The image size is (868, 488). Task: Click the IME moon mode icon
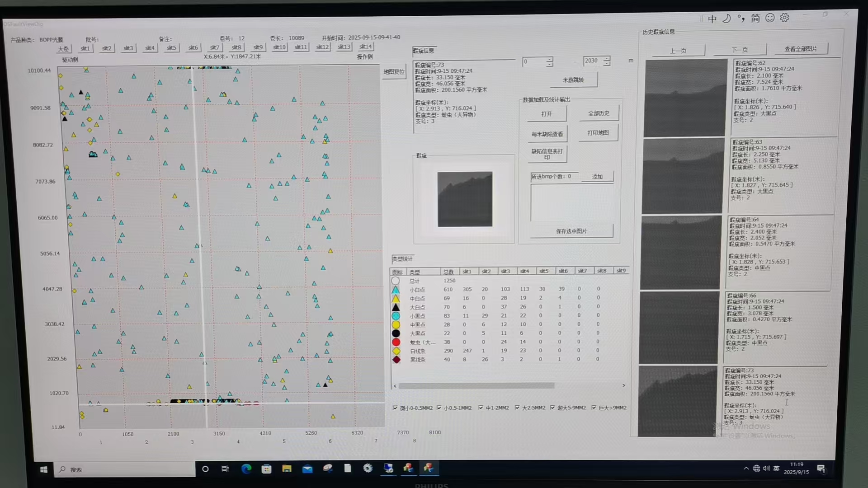[x=726, y=18]
